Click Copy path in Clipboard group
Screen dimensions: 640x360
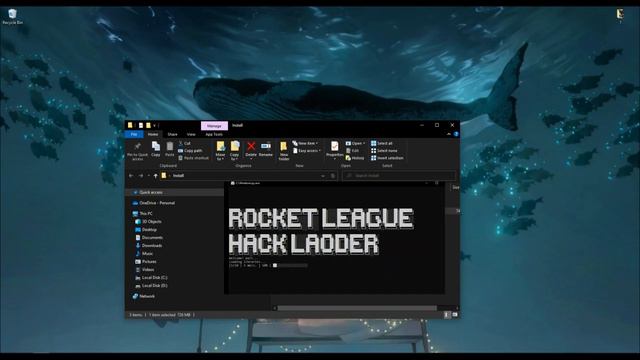(x=190, y=151)
